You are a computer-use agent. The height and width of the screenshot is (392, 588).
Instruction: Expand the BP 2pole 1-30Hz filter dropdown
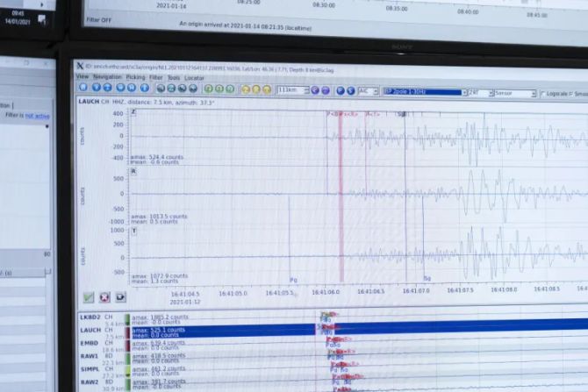click(x=423, y=92)
